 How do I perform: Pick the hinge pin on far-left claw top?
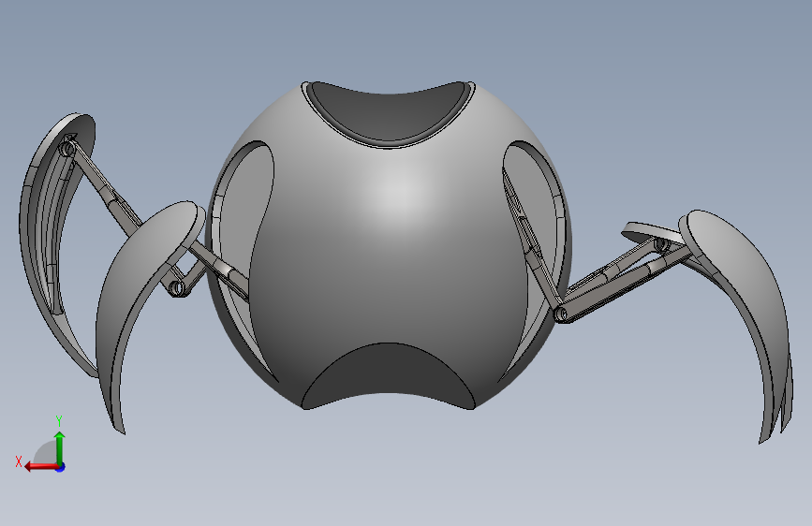point(66,150)
